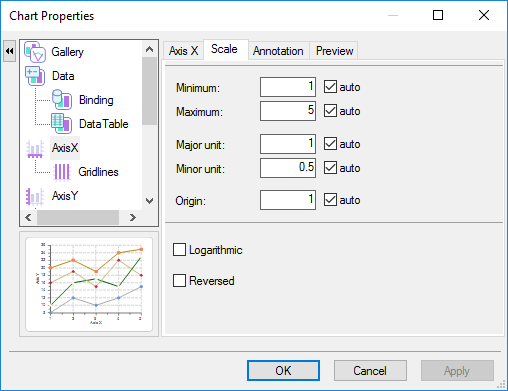This screenshot has height=391, width=508.
Task: Open the Binding database icon
Action: pyautogui.click(x=62, y=100)
